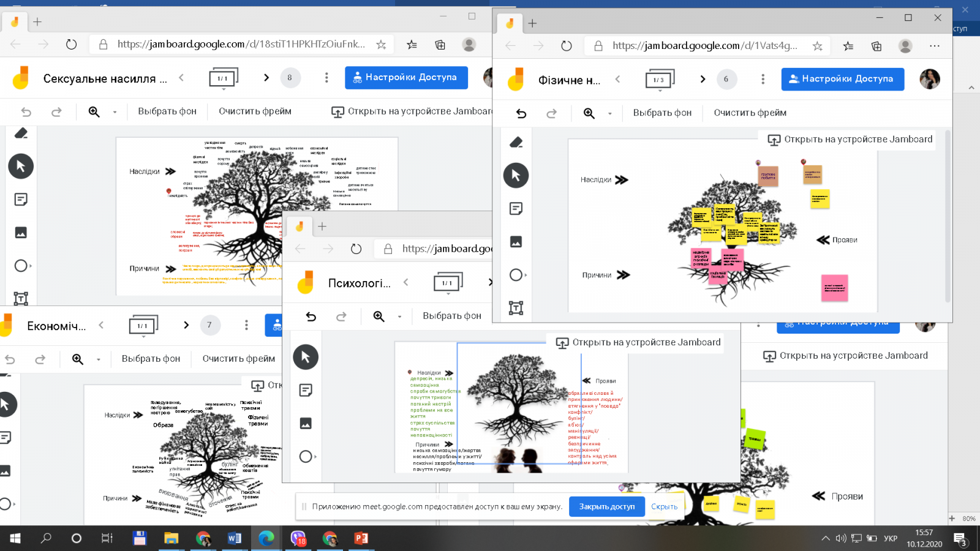Click Выбрать фон in Сексуальне насилля window
Screen dimensions: 980x551
click(x=167, y=111)
